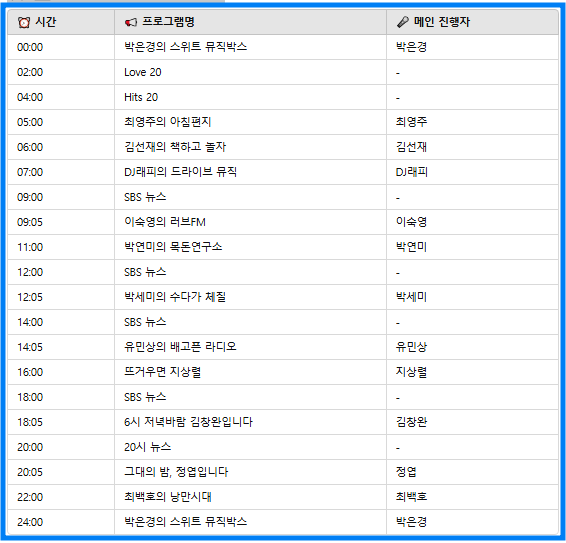Select host 정엽 in host column

pos(406,472)
